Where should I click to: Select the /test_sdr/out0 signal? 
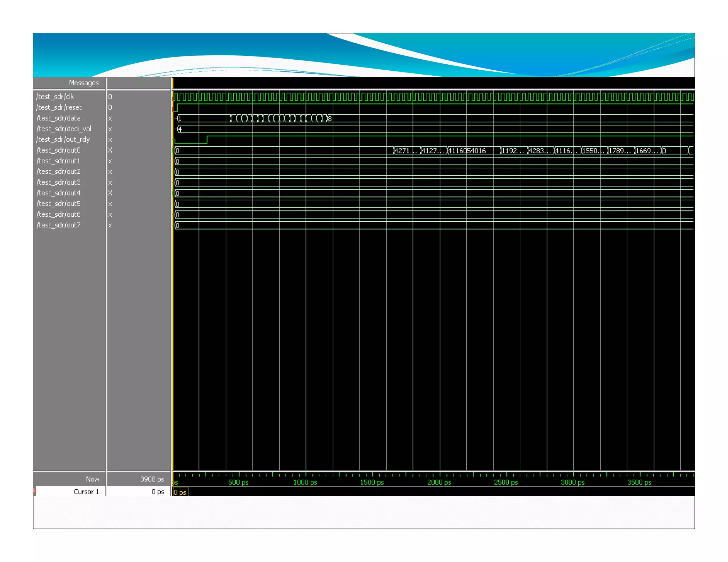59,150
